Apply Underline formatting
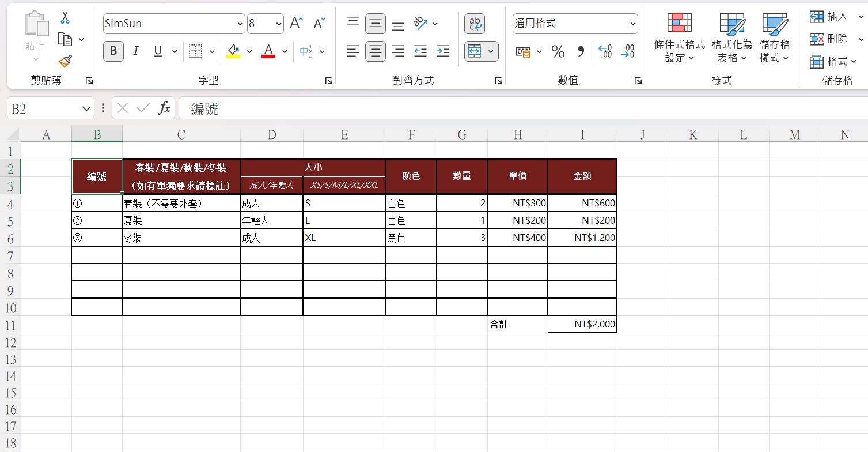The image size is (868, 452). [x=157, y=51]
